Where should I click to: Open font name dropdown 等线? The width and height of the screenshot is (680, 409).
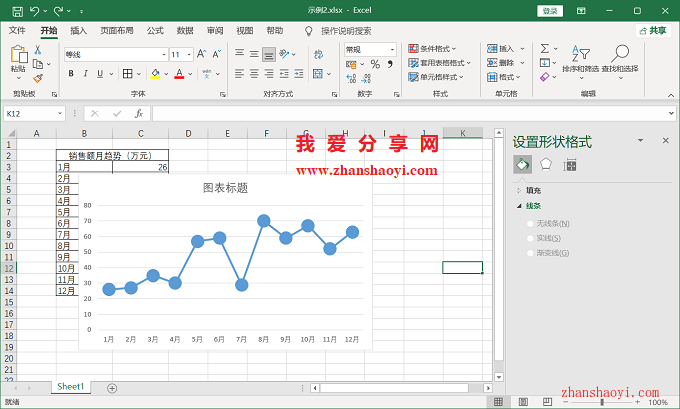164,54
